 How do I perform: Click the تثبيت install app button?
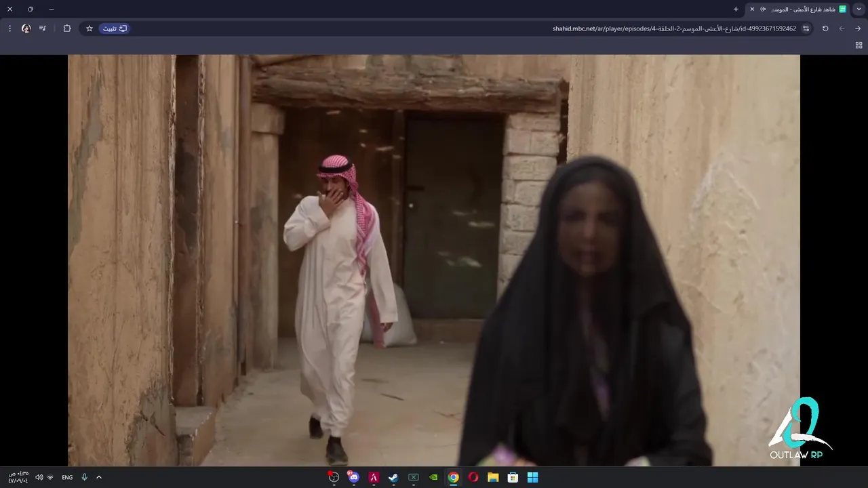(x=115, y=28)
